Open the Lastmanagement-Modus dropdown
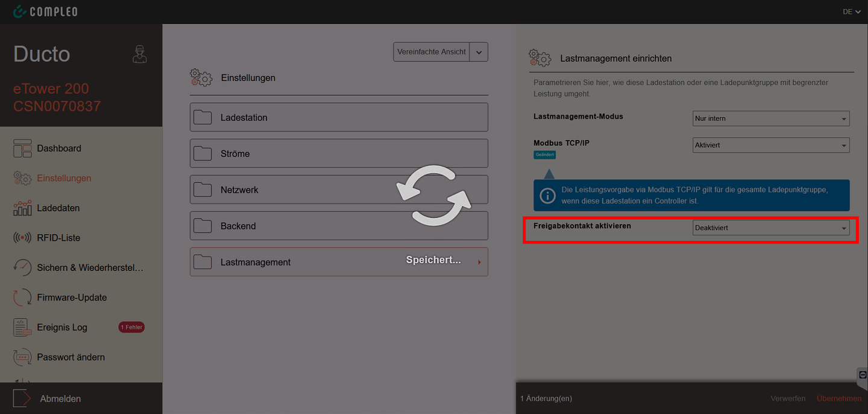This screenshot has width=868, height=414. (771, 119)
